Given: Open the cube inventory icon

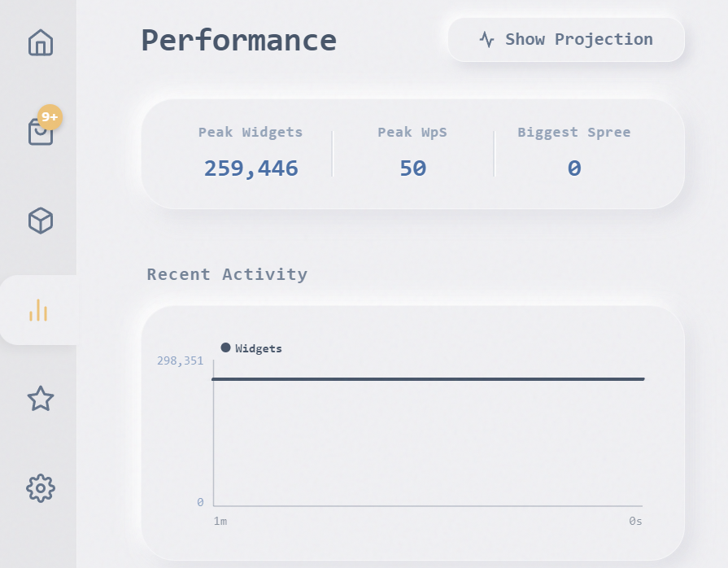Looking at the screenshot, I should 41,221.
